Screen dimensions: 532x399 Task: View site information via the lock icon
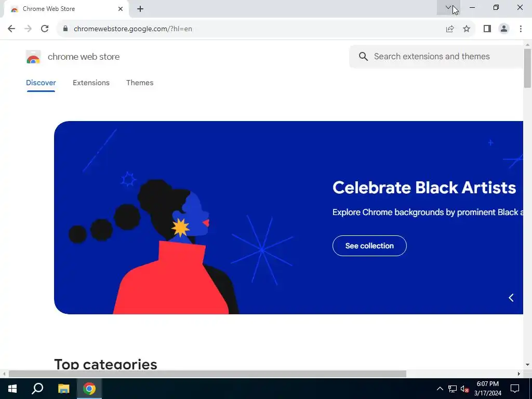pos(65,29)
